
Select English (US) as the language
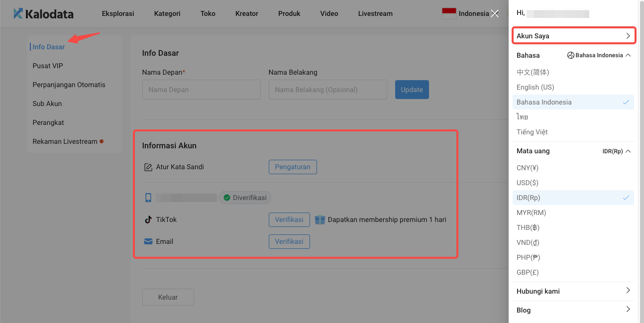(x=535, y=87)
